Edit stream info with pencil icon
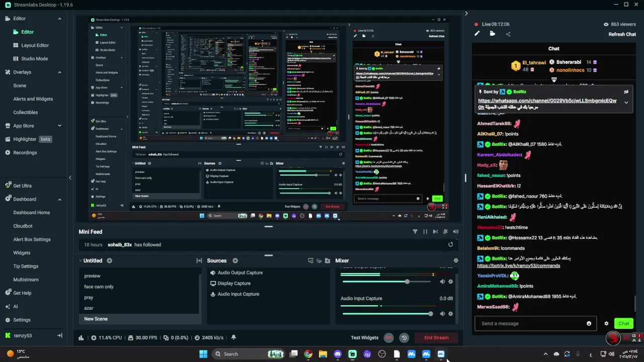This screenshot has height=362, width=644. (x=477, y=34)
